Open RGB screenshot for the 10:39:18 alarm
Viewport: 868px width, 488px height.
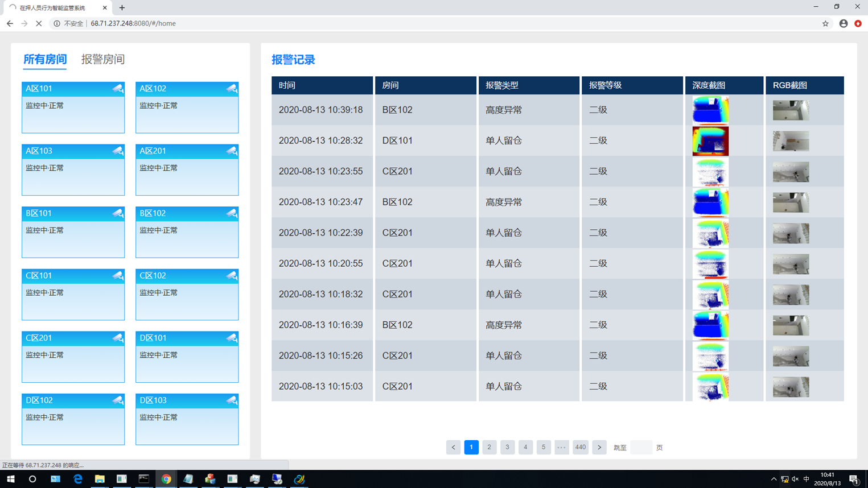tap(791, 110)
